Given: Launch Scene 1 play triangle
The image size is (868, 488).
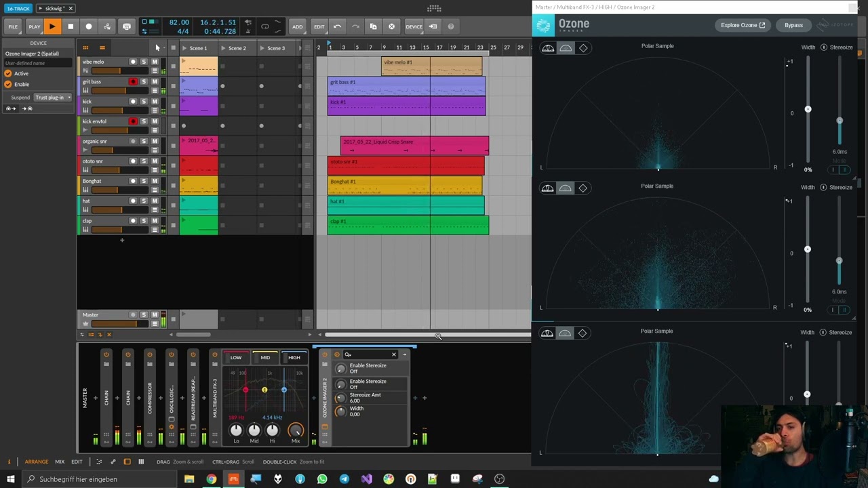Looking at the screenshot, I should click(184, 48).
